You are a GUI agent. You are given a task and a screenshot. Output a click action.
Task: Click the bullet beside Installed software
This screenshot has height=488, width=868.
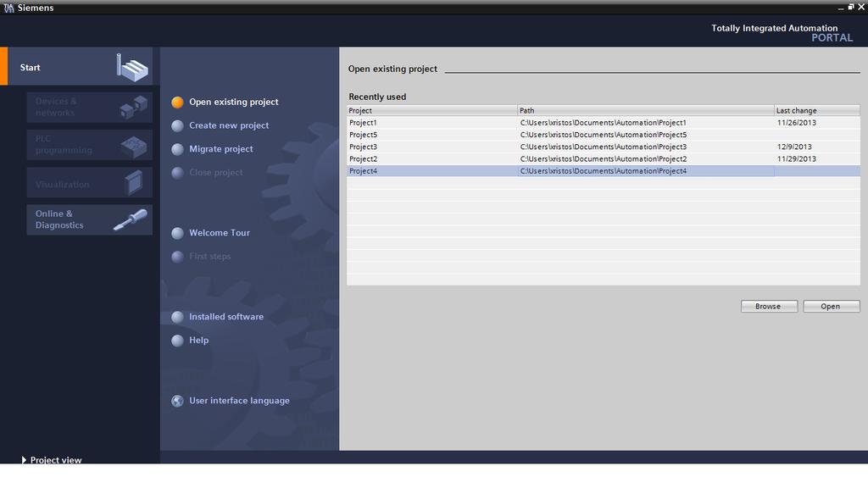tap(177, 317)
